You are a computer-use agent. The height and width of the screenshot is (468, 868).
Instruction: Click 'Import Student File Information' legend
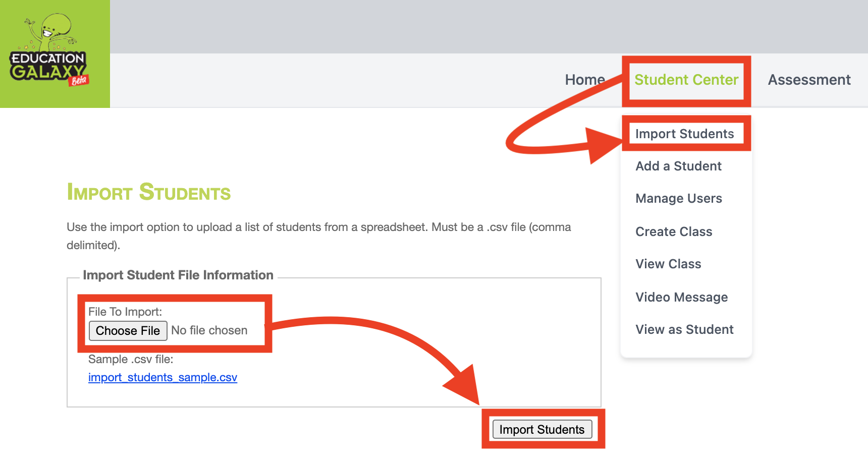coord(178,275)
